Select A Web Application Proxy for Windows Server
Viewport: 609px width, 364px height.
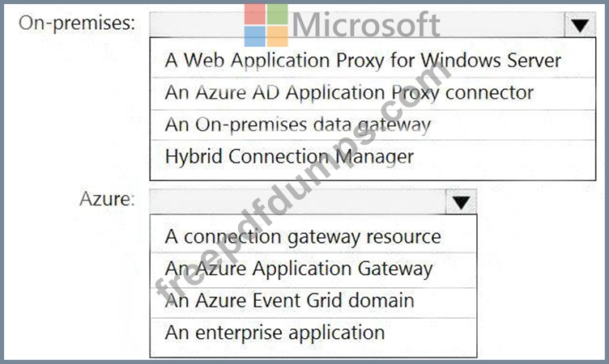click(373, 61)
